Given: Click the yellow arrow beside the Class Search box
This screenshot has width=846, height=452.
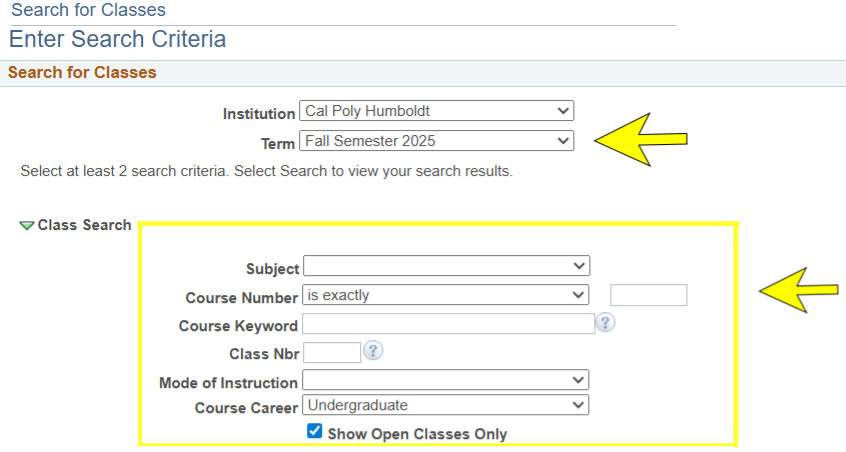Looking at the screenshot, I should 798,290.
